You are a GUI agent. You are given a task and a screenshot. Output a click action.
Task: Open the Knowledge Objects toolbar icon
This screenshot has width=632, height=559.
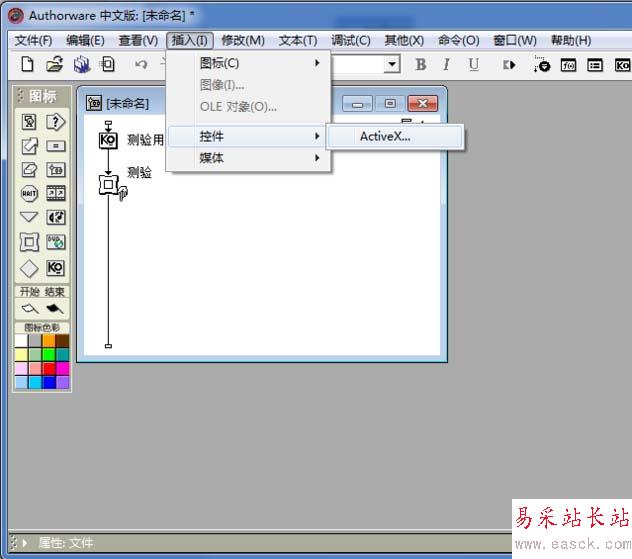[622, 65]
